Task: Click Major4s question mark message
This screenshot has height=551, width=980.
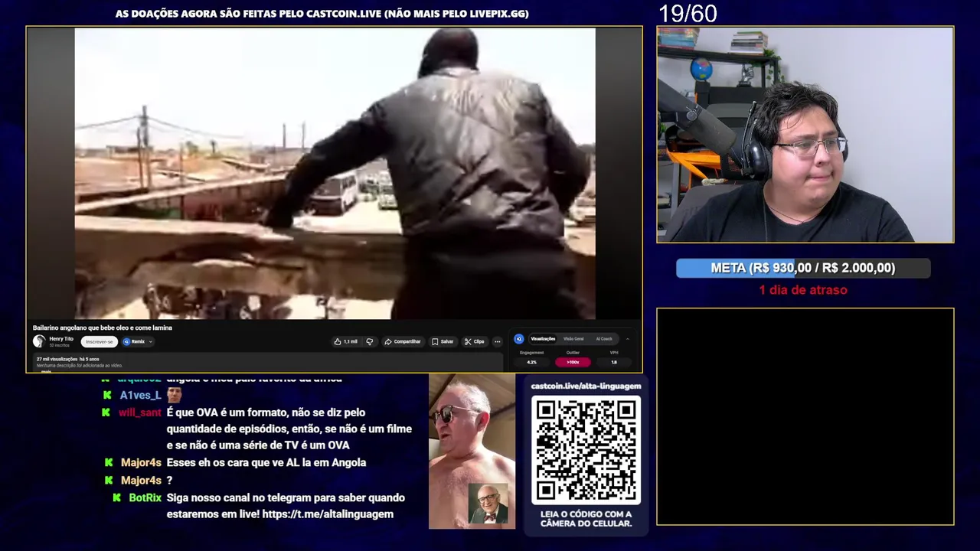Action: (169, 481)
